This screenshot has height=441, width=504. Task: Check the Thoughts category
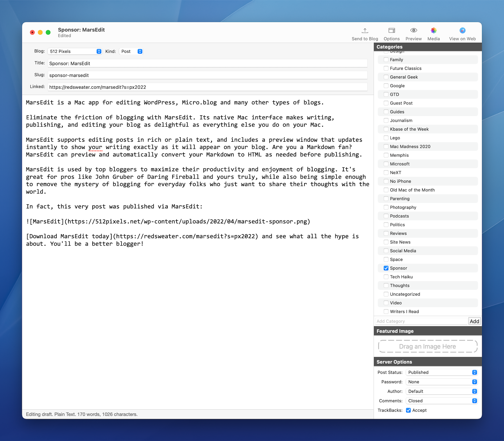click(x=386, y=286)
